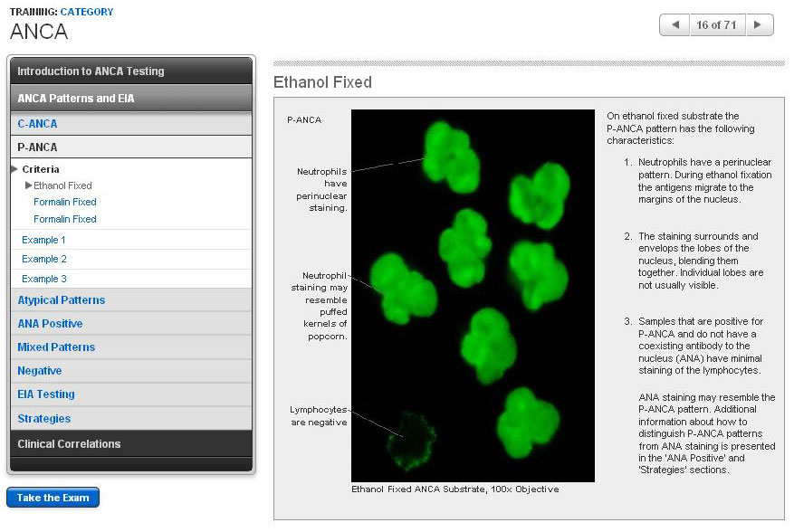Open EIA Testing section
The image size is (794, 532).
click(46, 394)
